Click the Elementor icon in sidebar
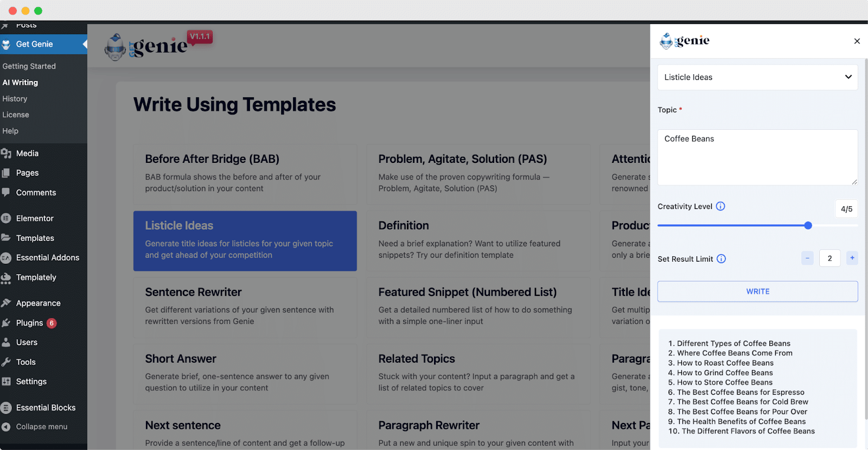Image resolution: width=868 pixels, height=450 pixels. tap(7, 219)
